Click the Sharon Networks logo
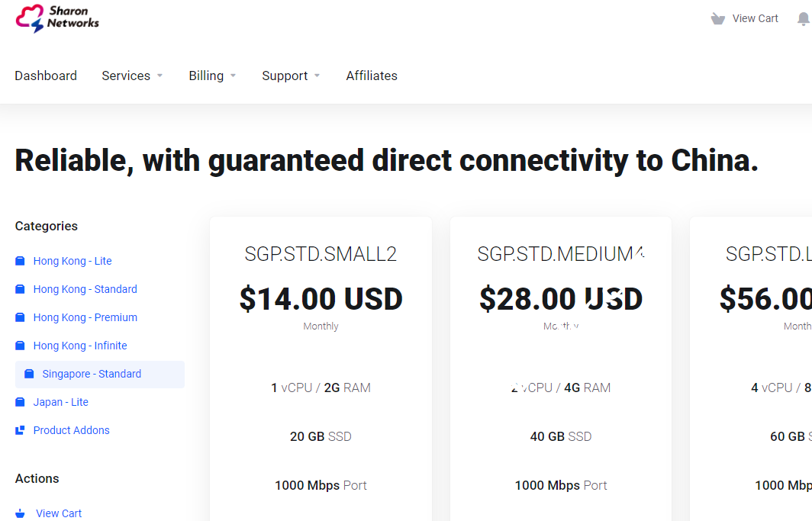Screen dimensions: 812x521 coord(57,18)
